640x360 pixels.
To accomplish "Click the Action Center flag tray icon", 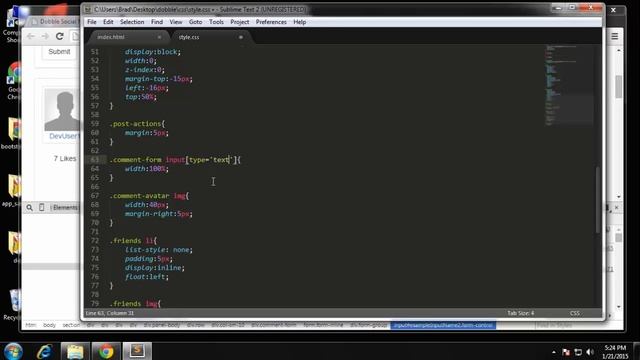I will (566, 352).
